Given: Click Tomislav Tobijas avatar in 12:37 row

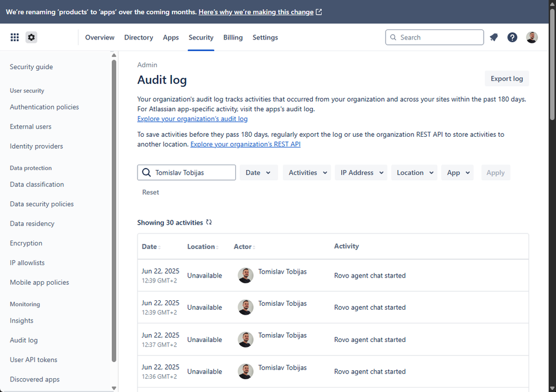Looking at the screenshot, I should (x=245, y=339).
